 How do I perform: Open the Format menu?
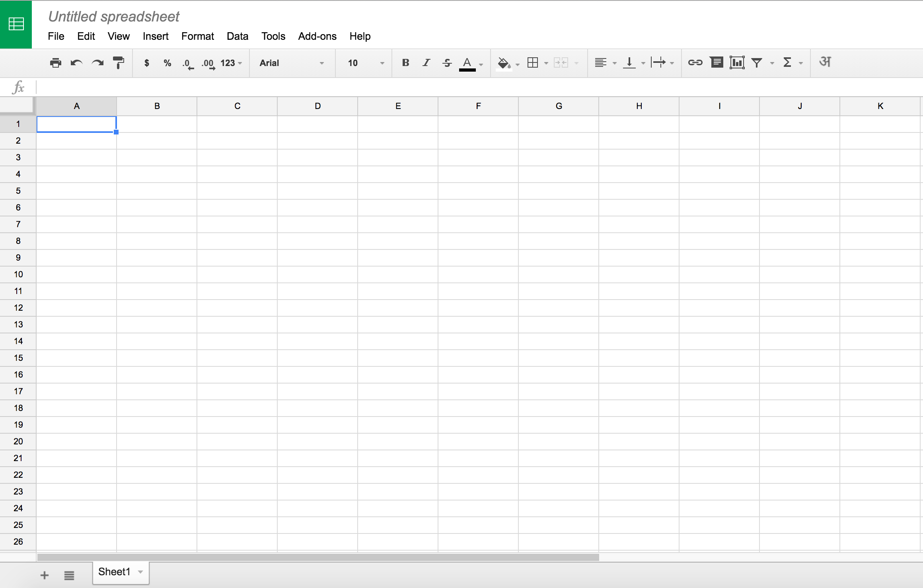click(198, 36)
